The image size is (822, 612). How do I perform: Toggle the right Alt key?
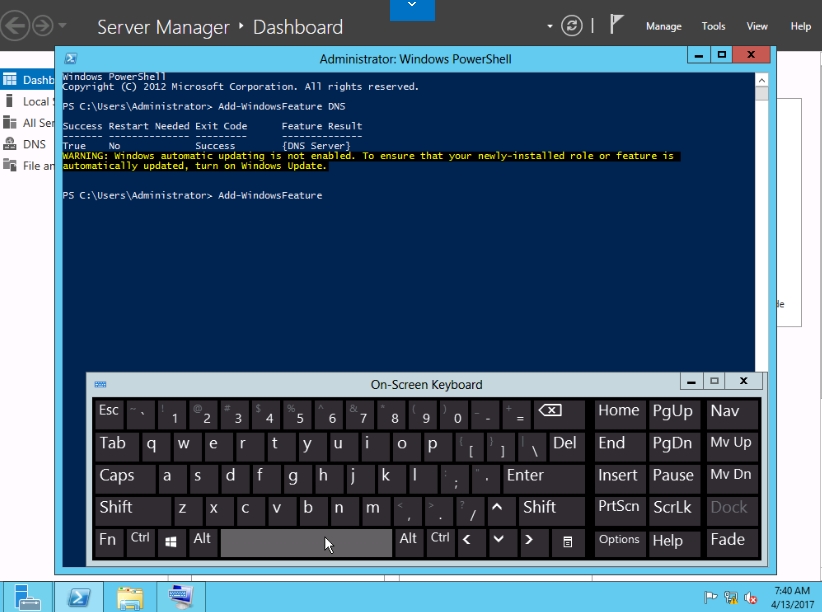[x=409, y=542]
